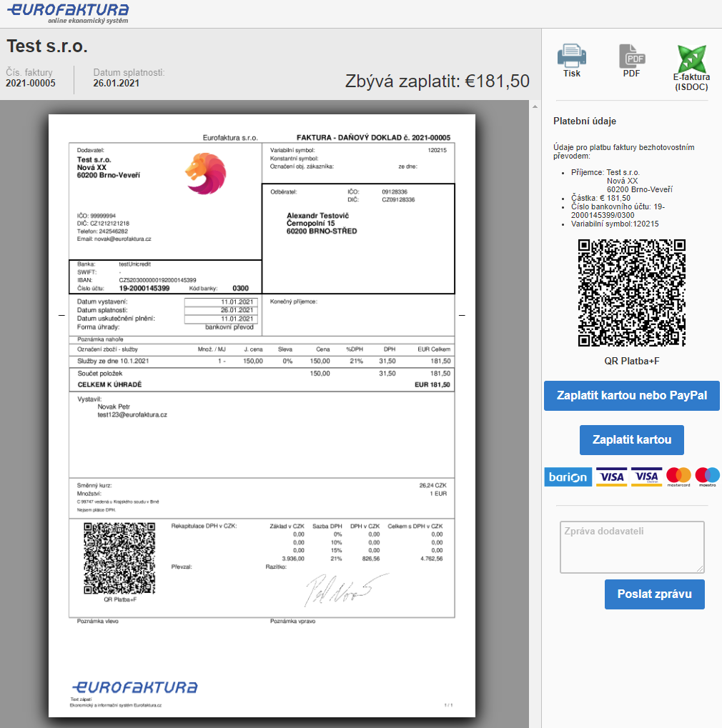Click the Barion payment logo
722x728 pixels.
(x=568, y=477)
